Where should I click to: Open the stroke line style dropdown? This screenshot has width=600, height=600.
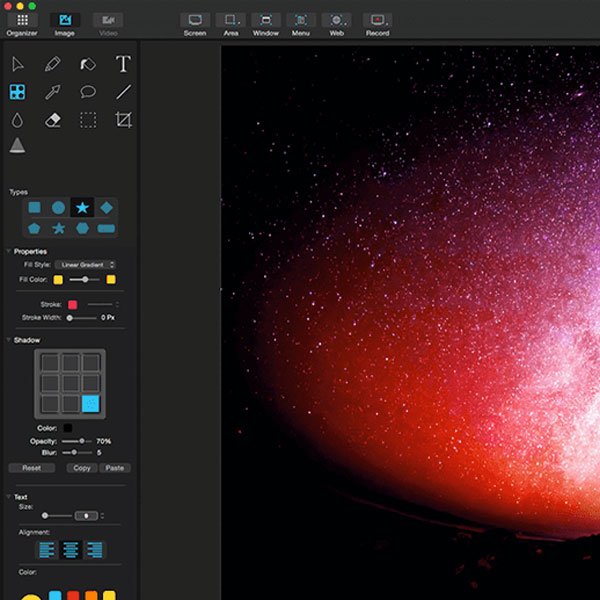point(103,305)
